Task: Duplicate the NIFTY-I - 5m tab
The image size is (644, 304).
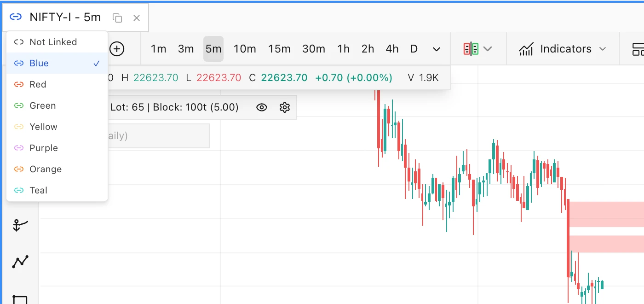Action: [117, 18]
